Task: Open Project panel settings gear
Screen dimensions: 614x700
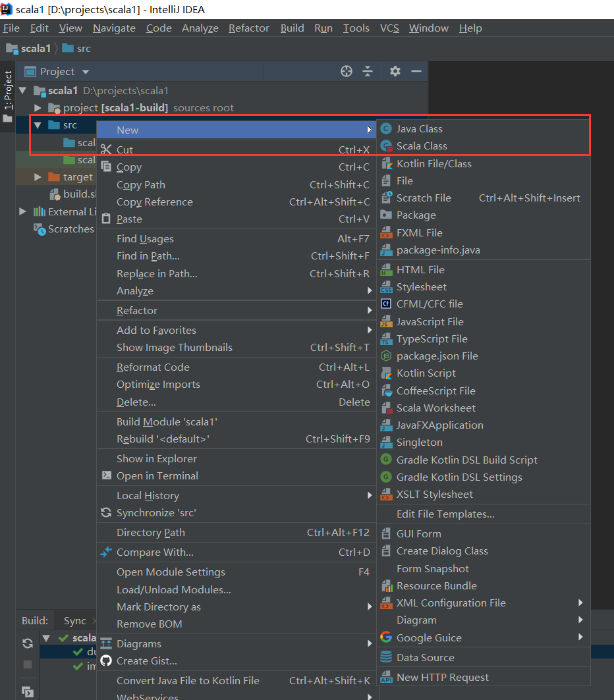Action: [x=395, y=71]
